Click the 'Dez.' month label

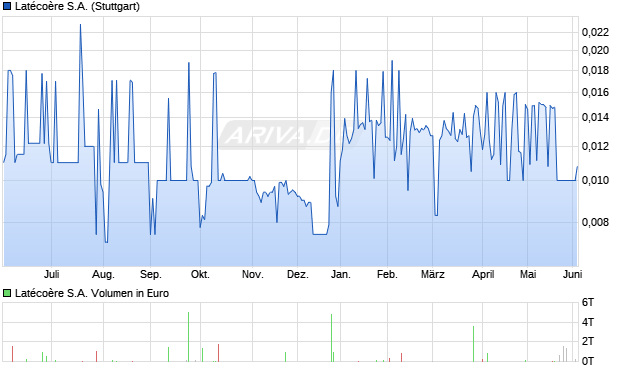pyautogui.click(x=298, y=274)
